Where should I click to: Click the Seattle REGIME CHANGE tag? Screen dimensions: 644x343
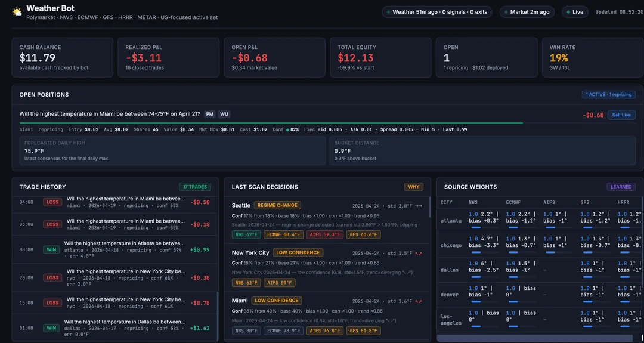coord(278,205)
